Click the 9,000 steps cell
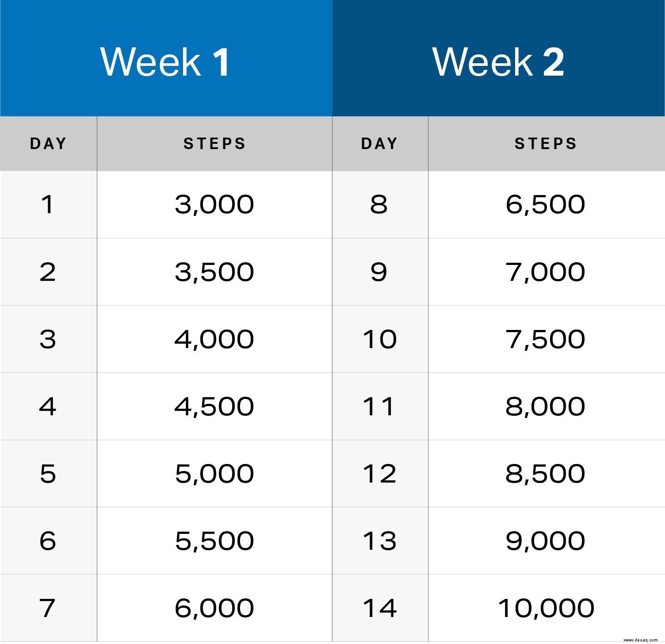This screenshot has width=665, height=644. [x=547, y=541]
